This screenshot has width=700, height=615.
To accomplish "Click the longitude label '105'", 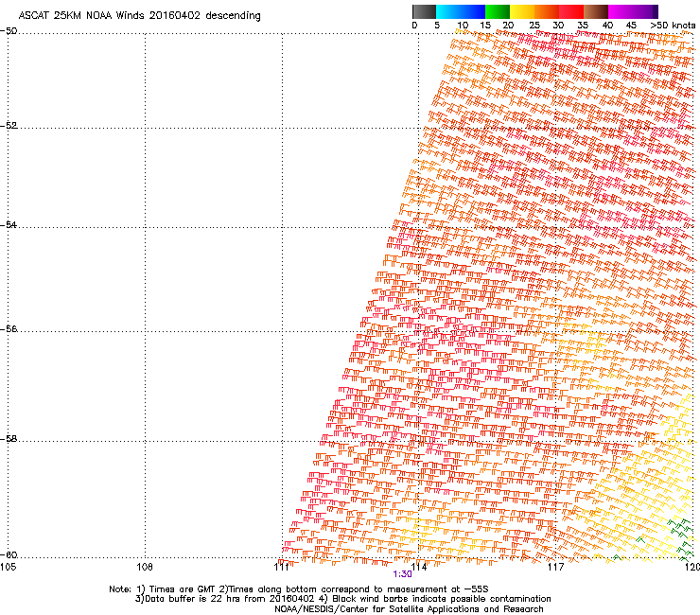I will (x=9, y=567).
